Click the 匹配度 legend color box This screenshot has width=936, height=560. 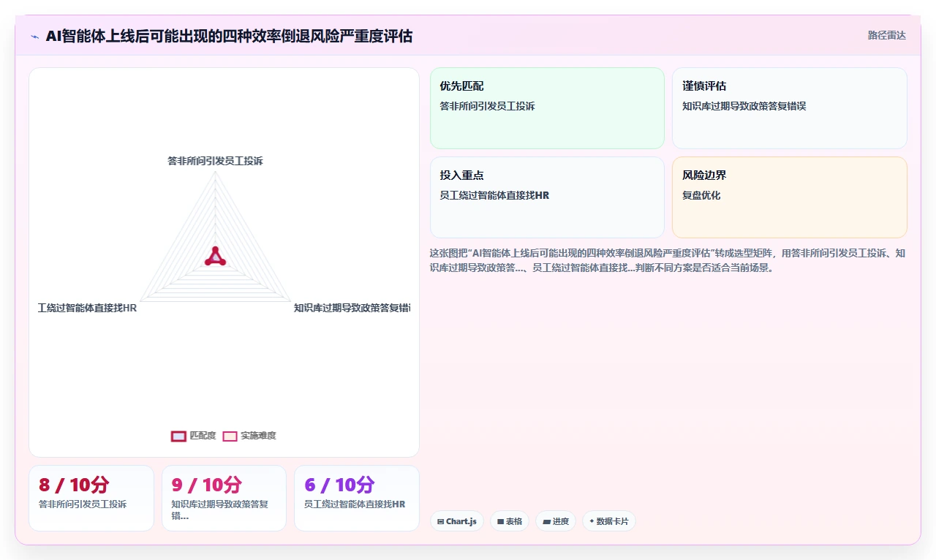[178, 436]
